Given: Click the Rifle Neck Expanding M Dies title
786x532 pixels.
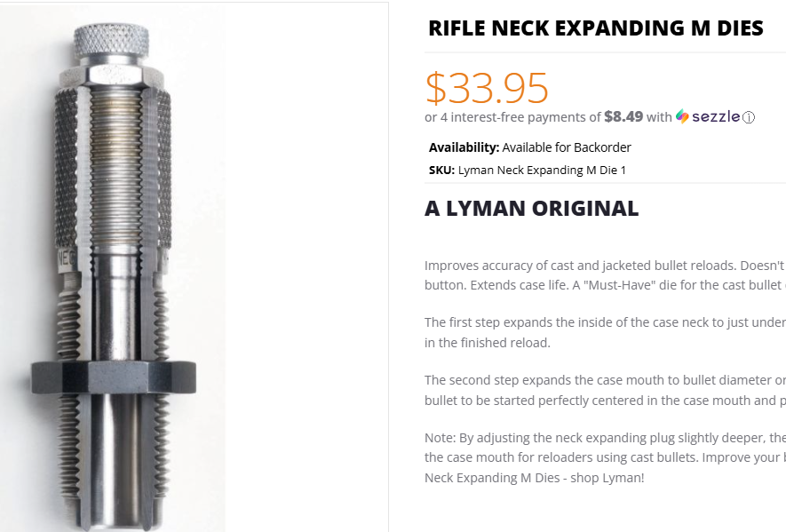Looking at the screenshot, I should [596, 28].
